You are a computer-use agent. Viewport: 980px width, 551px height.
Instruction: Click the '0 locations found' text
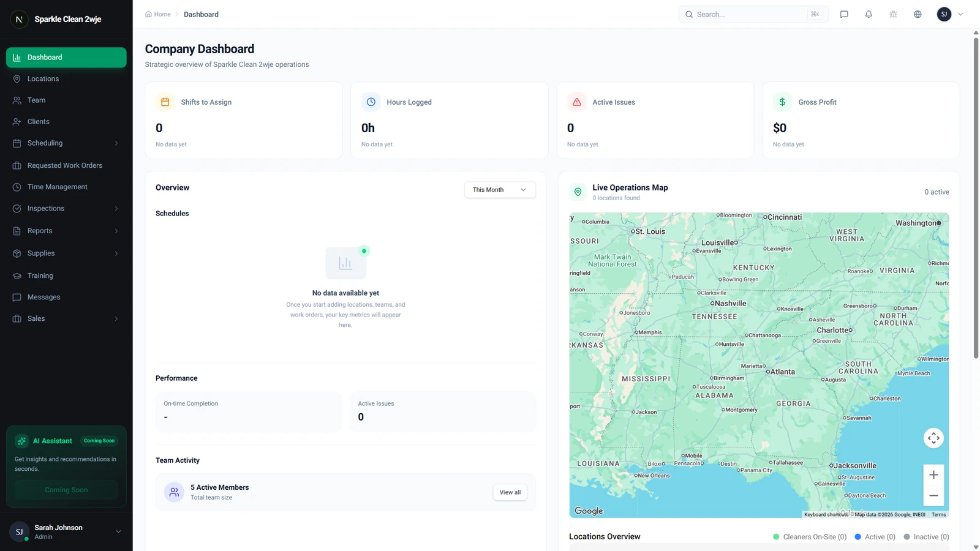click(x=616, y=198)
